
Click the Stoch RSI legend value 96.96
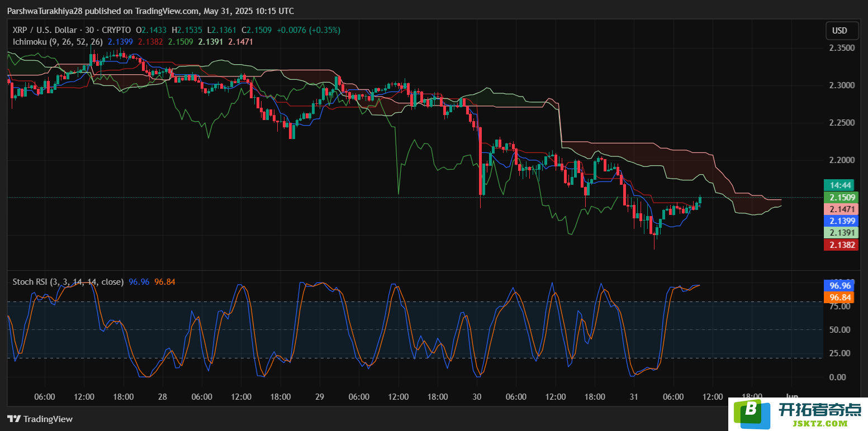pos(139,282)
